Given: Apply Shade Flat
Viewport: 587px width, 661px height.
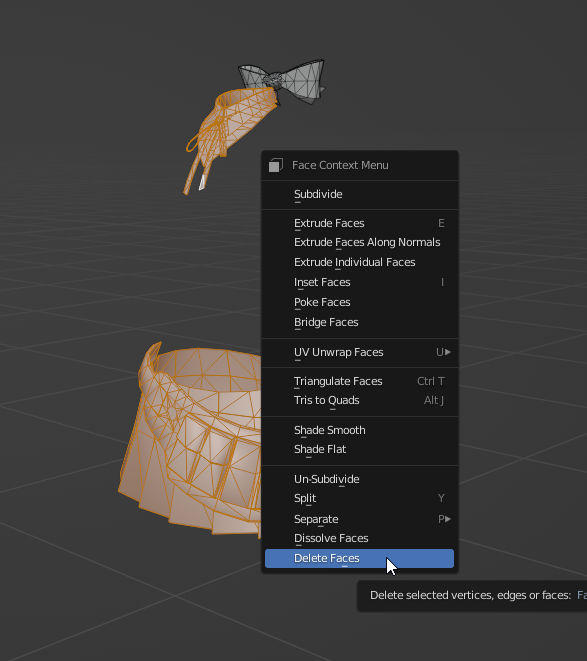Looking at the screenshot, I should click(x=359, y=449).
